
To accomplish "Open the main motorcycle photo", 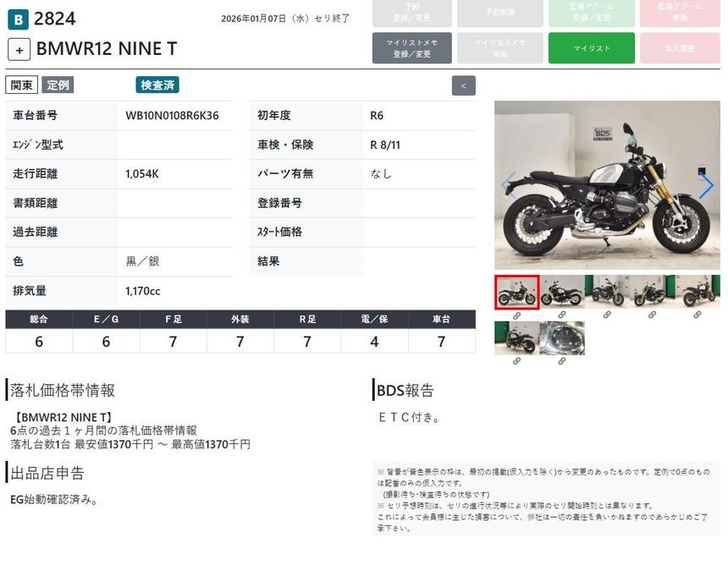I will coord(606,185).
